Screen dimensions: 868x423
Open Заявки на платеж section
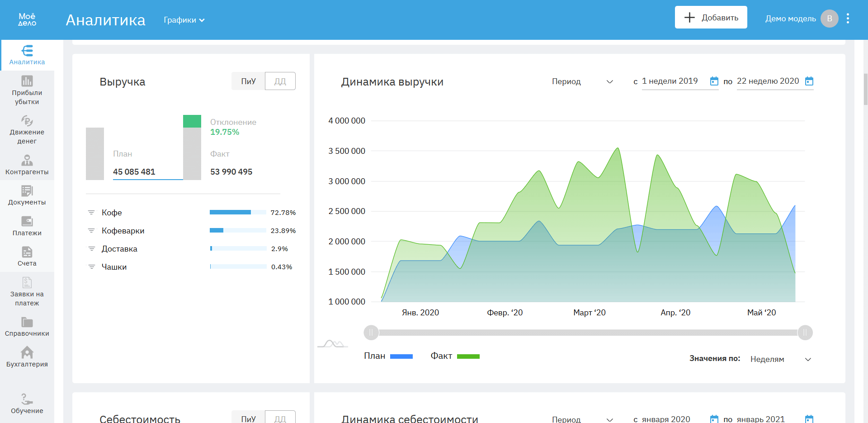coord(27,292)
